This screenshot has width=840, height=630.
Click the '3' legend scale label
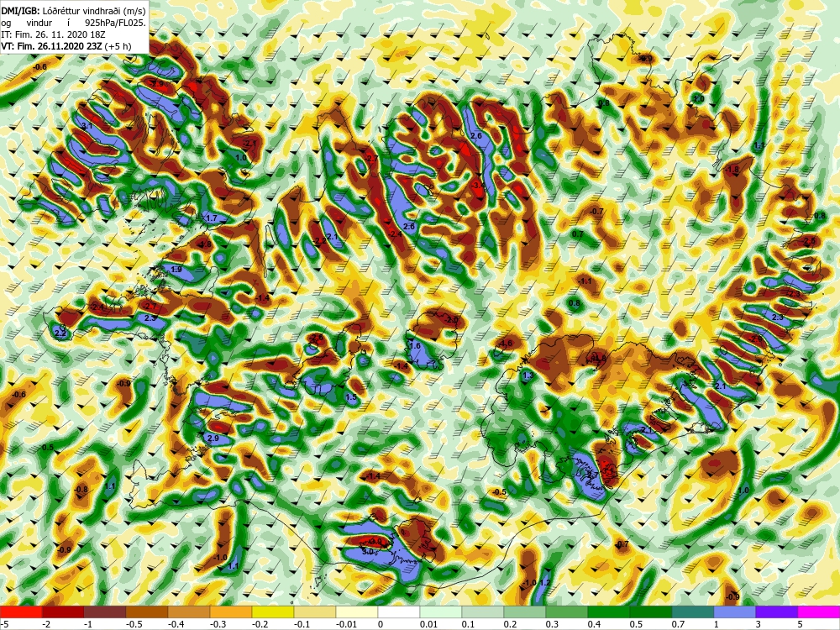tap(759, 624)
